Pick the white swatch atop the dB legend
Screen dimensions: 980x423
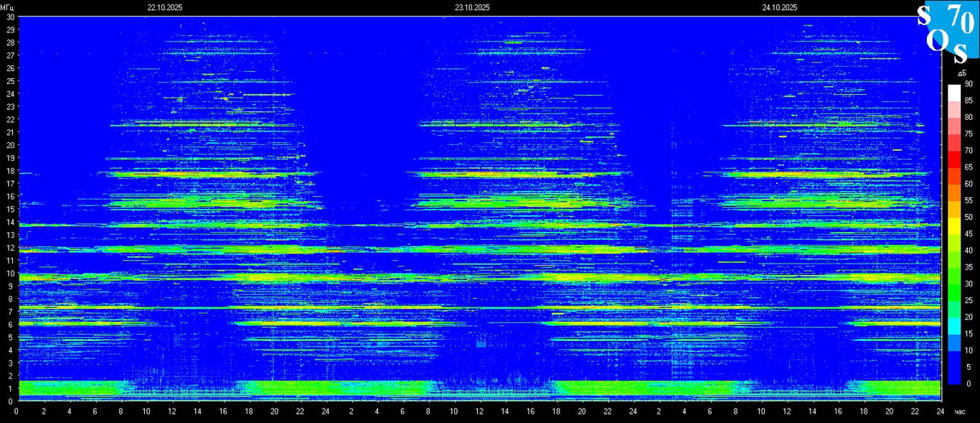[x=953, y=93]
